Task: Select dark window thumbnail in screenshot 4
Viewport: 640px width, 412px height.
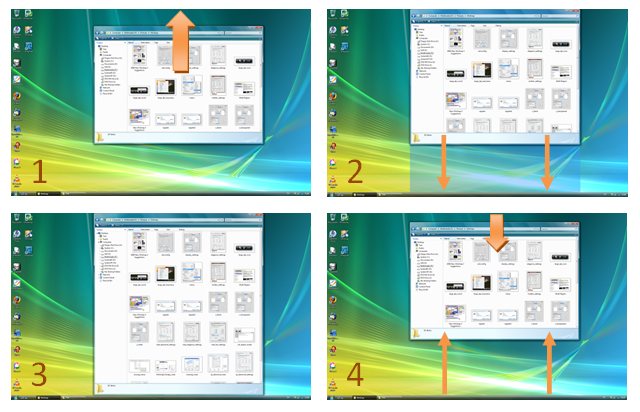Action: (482, 283)
